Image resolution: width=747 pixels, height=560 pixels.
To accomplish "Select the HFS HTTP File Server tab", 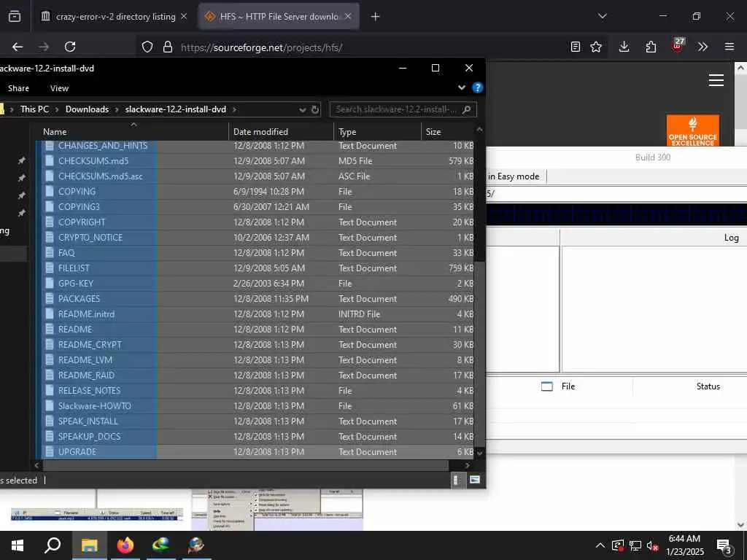I will pos(279,17).
